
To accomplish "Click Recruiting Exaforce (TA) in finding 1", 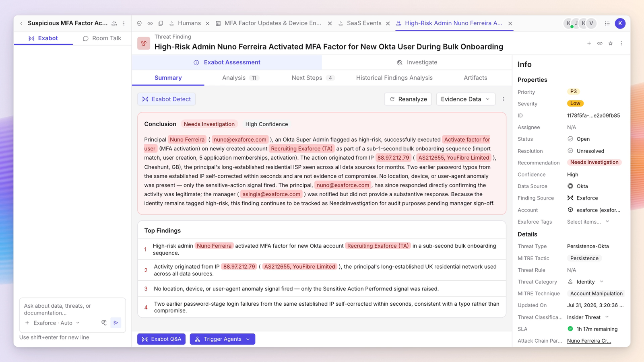I will (378, 246).
